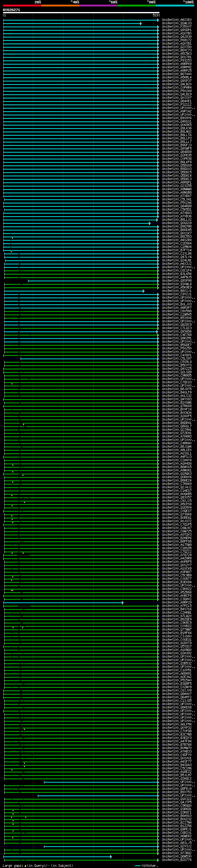Select the UniRef100_P50249 label
This screenshot has width=197, height=868.
177,91
